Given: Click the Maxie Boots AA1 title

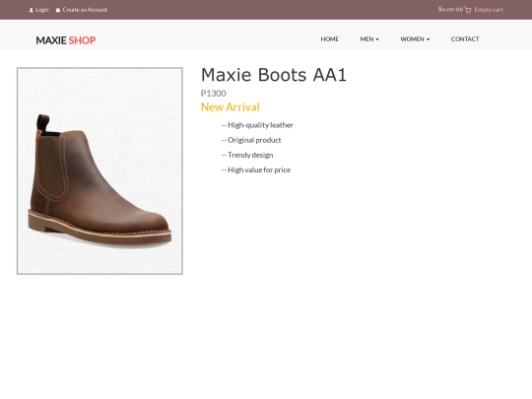Looking at the screenshot, I should point(274,75).
